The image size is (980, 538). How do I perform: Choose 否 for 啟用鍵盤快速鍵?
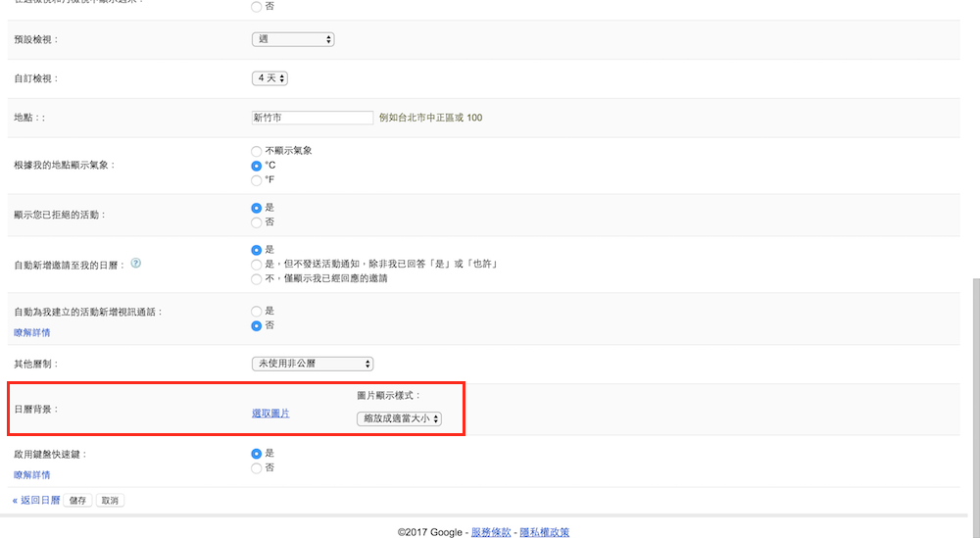click(257, 468)
